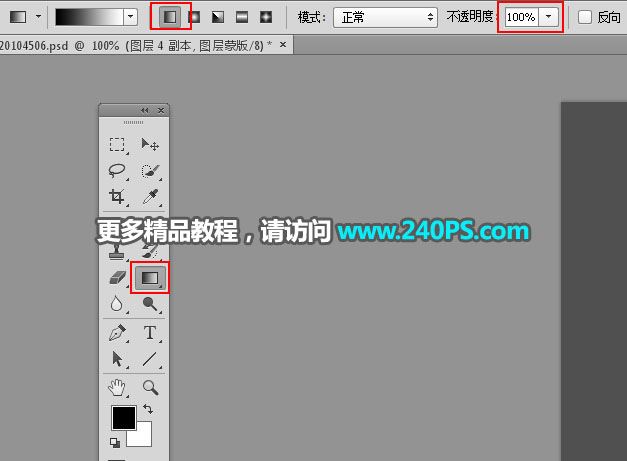Screen dimensions: 627x461
Task: Select the Dodge tool
Action: [150, 304]
